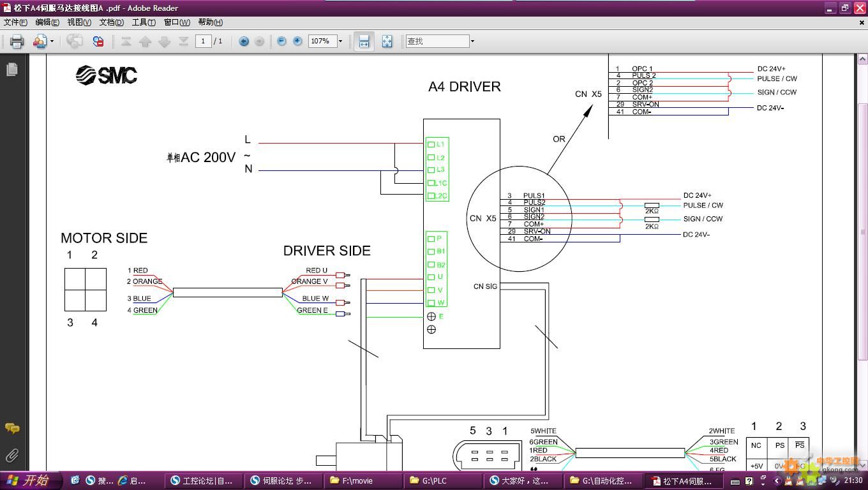
Task: Open the 查找 search options dropdown arrow
Action: [472, 41]
